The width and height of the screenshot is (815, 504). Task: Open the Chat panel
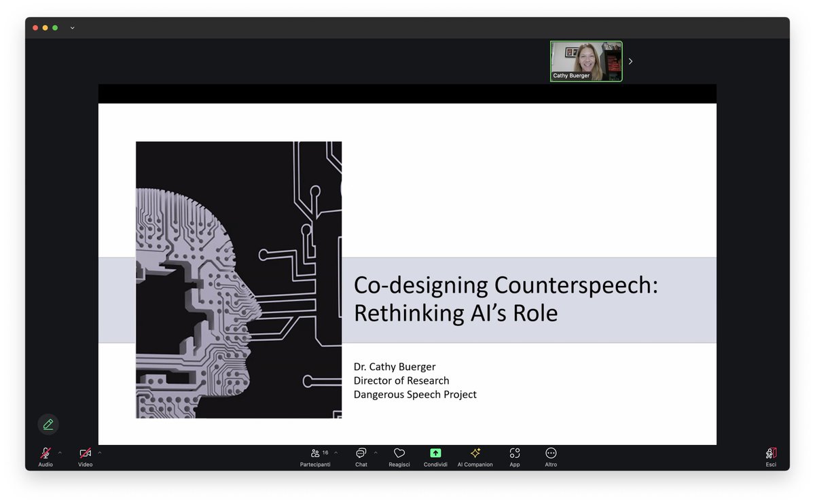[361, 456]
